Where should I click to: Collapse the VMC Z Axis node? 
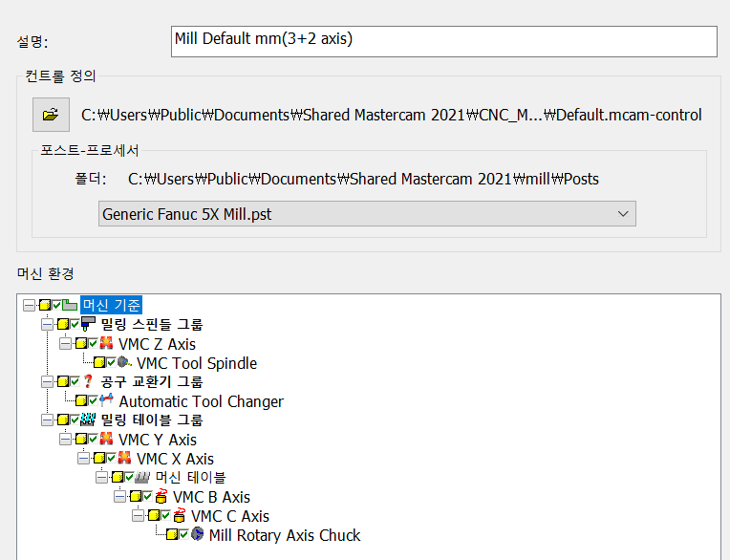[65, 343]
